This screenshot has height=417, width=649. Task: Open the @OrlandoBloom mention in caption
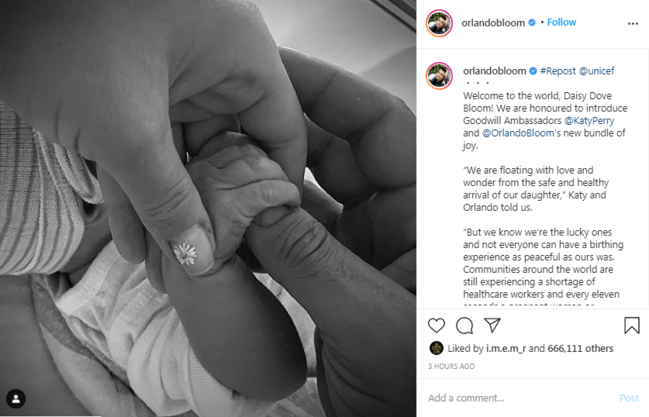(518, 133)
